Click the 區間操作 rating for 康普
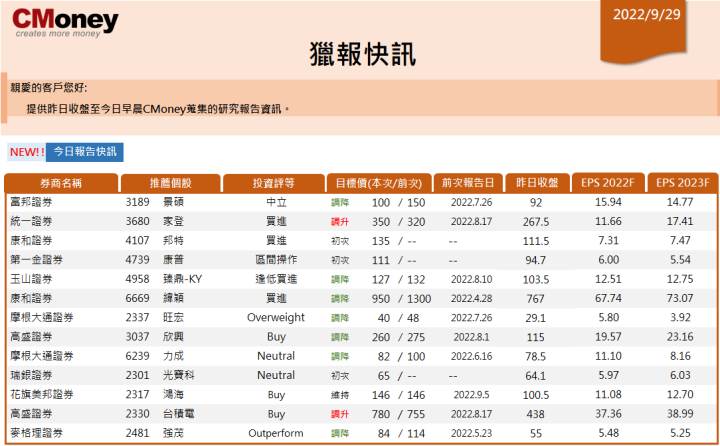This screenshot has height=446, width=720. click(276, 260)
